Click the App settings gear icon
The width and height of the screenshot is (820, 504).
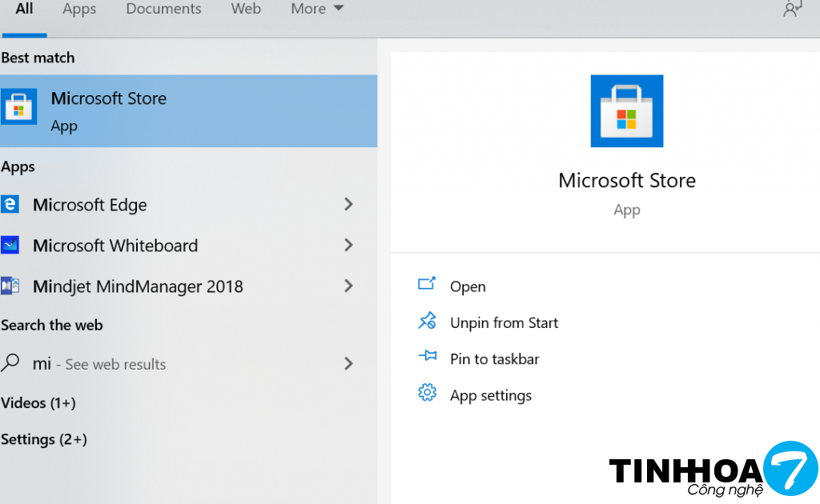point(427,393)
